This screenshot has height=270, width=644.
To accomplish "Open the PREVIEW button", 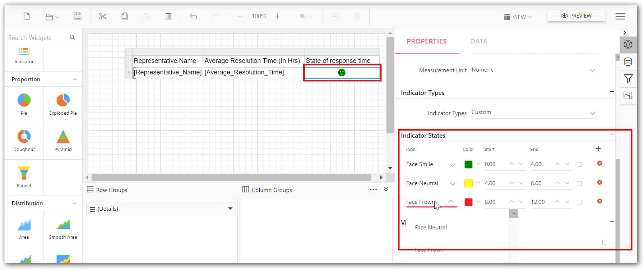I will (576, 16).
